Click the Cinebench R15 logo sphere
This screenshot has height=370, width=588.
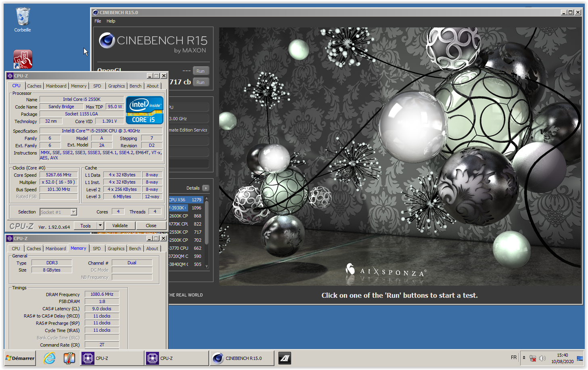click(x=107, y=41)
